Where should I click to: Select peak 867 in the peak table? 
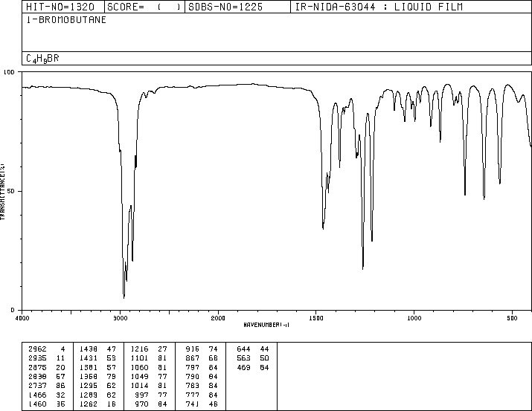[x=193, y=358]
